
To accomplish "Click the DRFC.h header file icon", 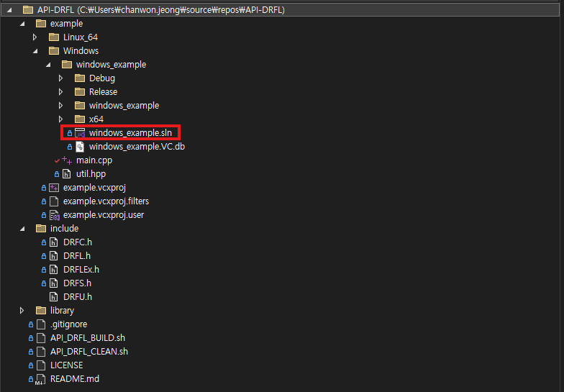I will coord(54,242).
